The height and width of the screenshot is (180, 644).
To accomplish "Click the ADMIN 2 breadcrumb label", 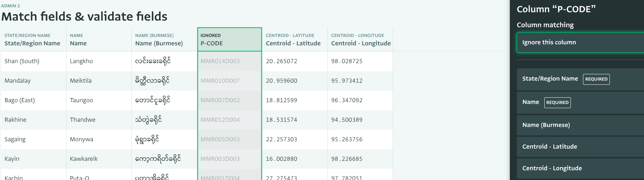I will point(10,6).
